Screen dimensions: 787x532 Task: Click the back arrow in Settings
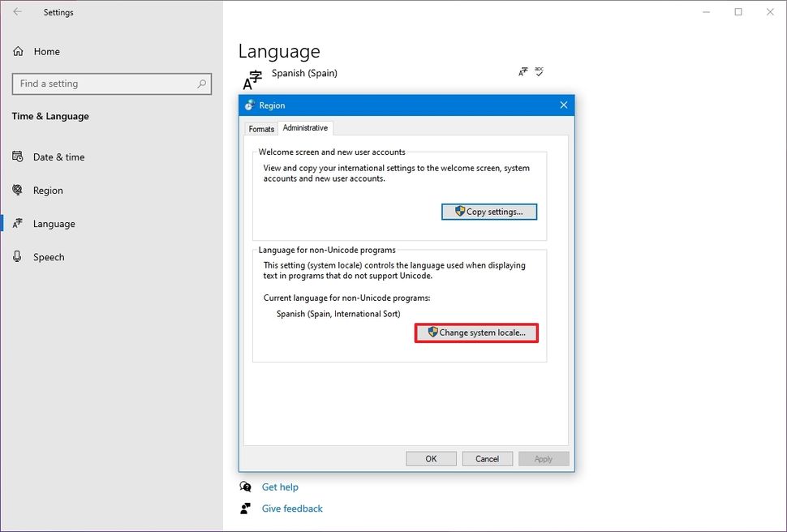(x=17, y=12)
